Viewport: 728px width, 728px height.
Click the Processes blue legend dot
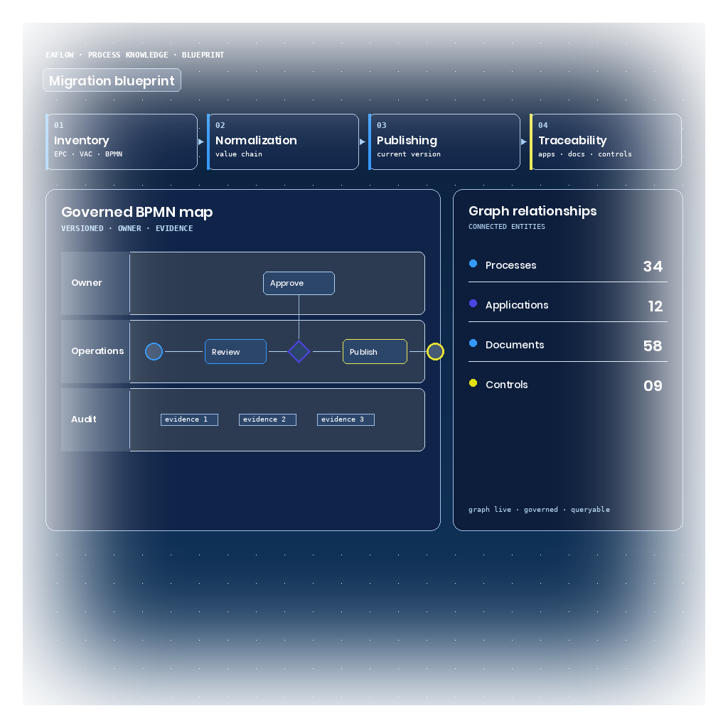click(x=473, y=264)
